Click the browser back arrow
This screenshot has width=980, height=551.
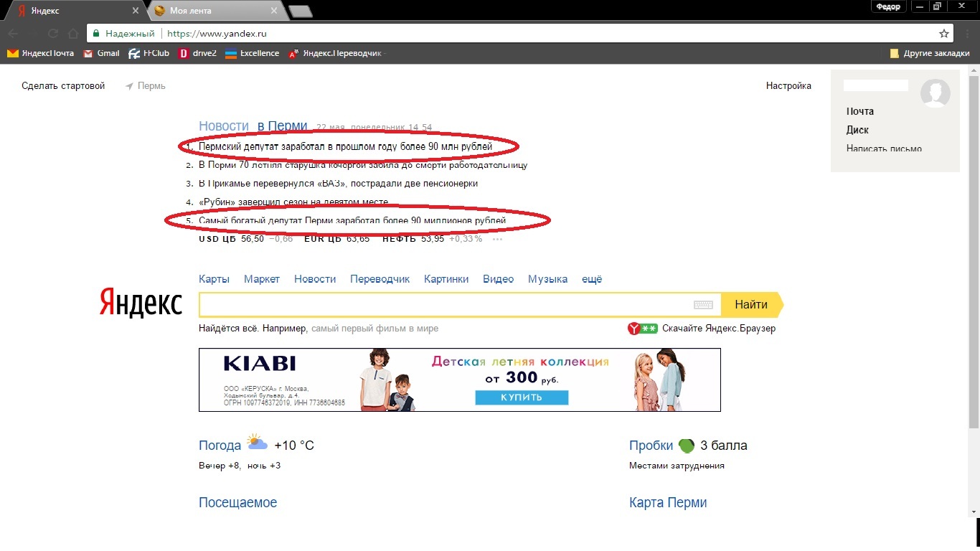(x=14, y=33)
